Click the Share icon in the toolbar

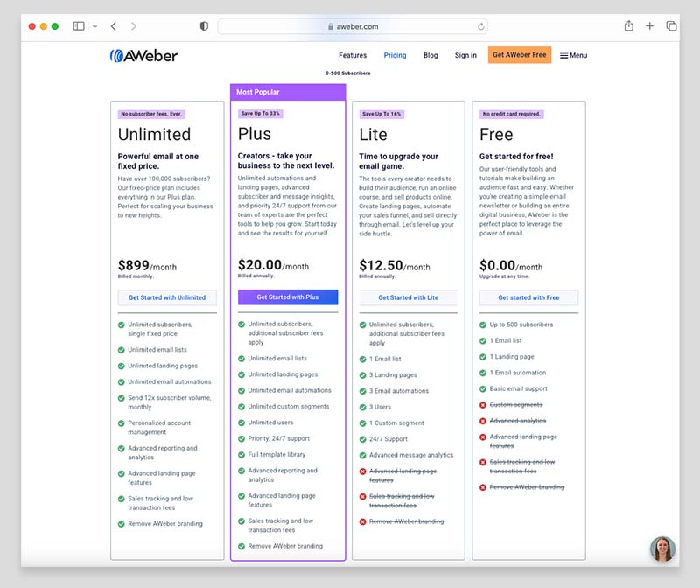[628, 26]
